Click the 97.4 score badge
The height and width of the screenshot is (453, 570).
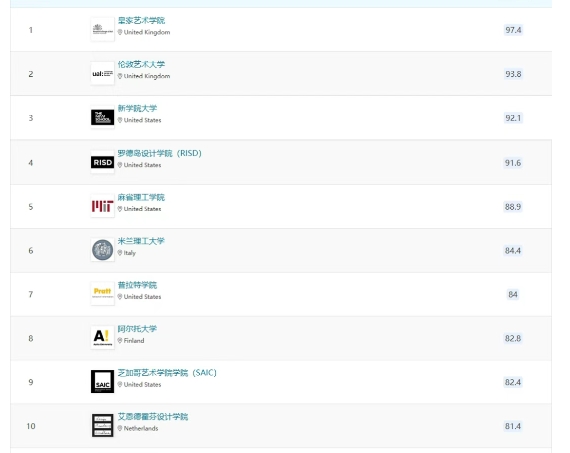513,30
